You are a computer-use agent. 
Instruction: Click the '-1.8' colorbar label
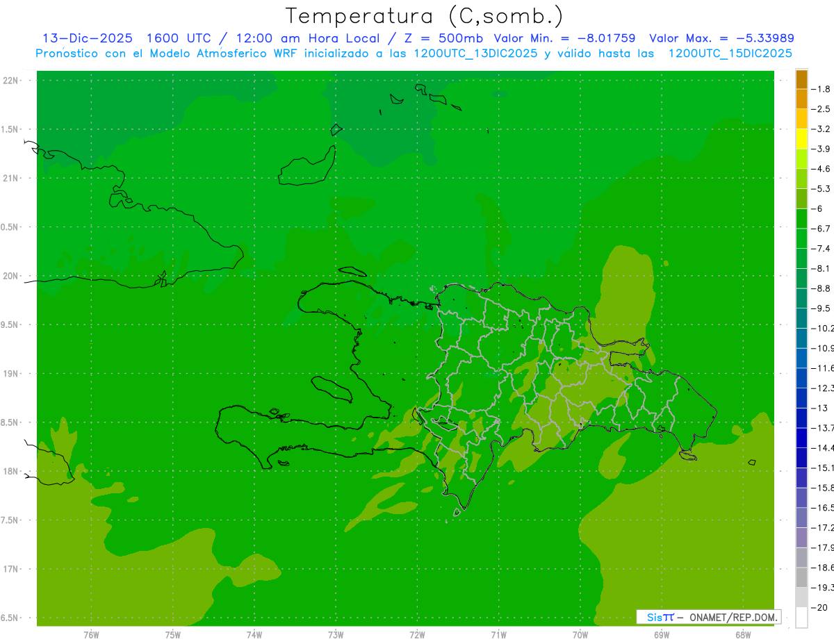point(821,90)
